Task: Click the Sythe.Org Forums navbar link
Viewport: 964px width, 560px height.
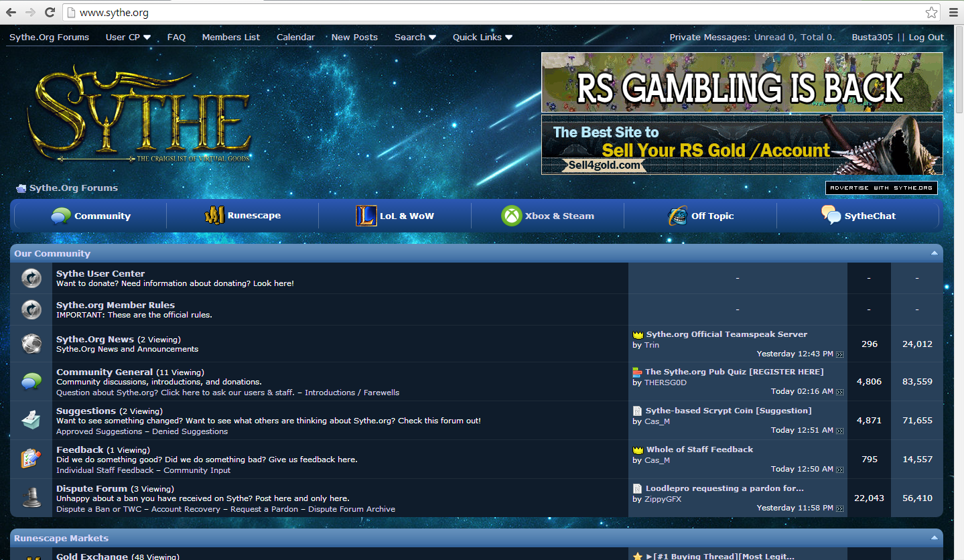Action: (49, 37)
